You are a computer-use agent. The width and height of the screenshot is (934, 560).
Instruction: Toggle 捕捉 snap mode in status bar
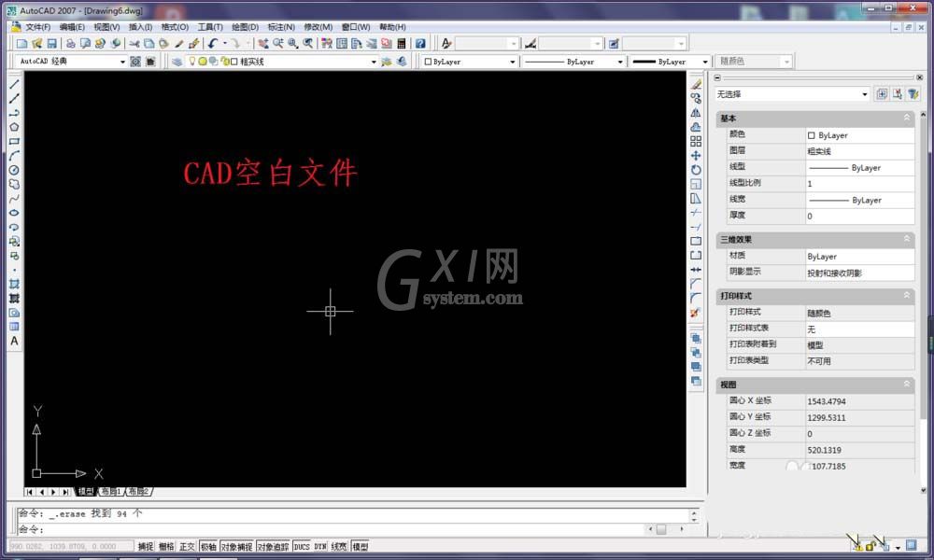click(x=146, y=546)
